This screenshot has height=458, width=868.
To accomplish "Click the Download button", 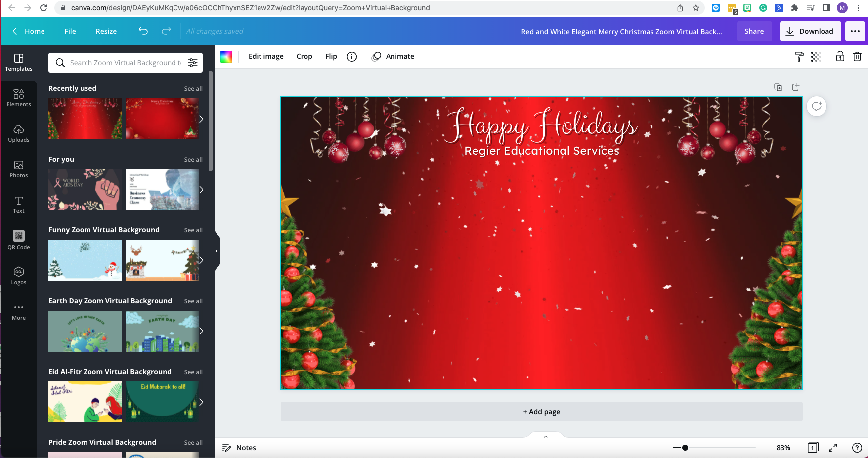I will tap(811, 31).
